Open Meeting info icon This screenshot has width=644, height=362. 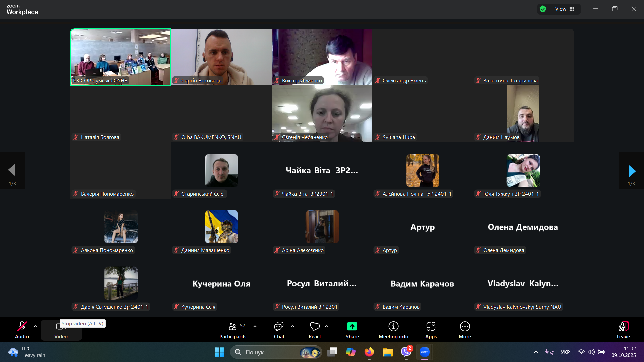point(393,327)
